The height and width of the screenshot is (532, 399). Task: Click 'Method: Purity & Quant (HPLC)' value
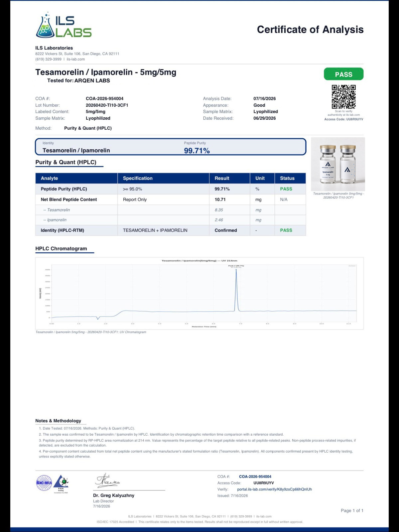tap(88, 128)
